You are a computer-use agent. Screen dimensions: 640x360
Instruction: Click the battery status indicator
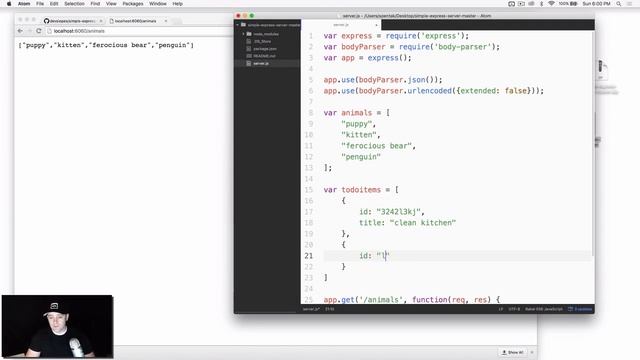click(x=568, y=4)
